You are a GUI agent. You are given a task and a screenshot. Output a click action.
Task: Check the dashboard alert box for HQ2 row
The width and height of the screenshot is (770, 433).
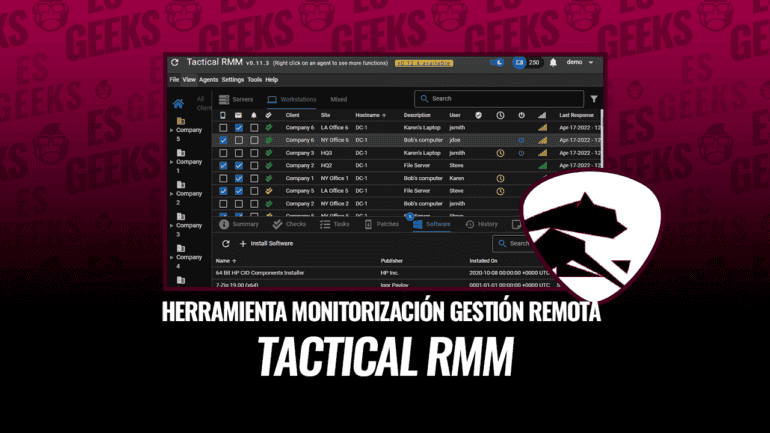coord(254,166)
